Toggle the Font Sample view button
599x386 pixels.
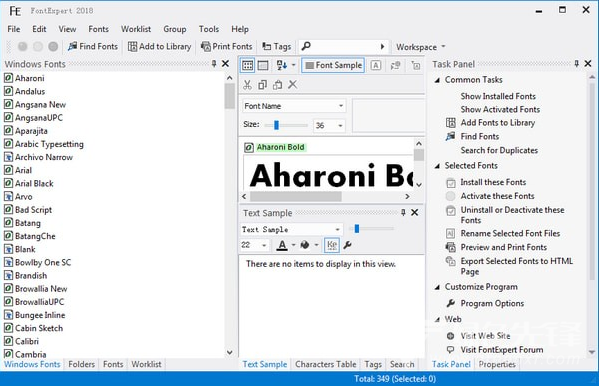click(x=333, y=65)
